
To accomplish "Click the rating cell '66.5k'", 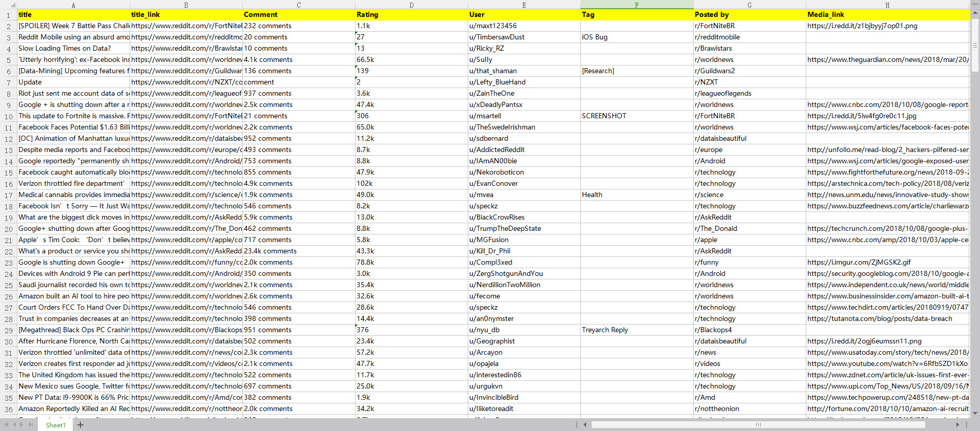I will (411, 59).
